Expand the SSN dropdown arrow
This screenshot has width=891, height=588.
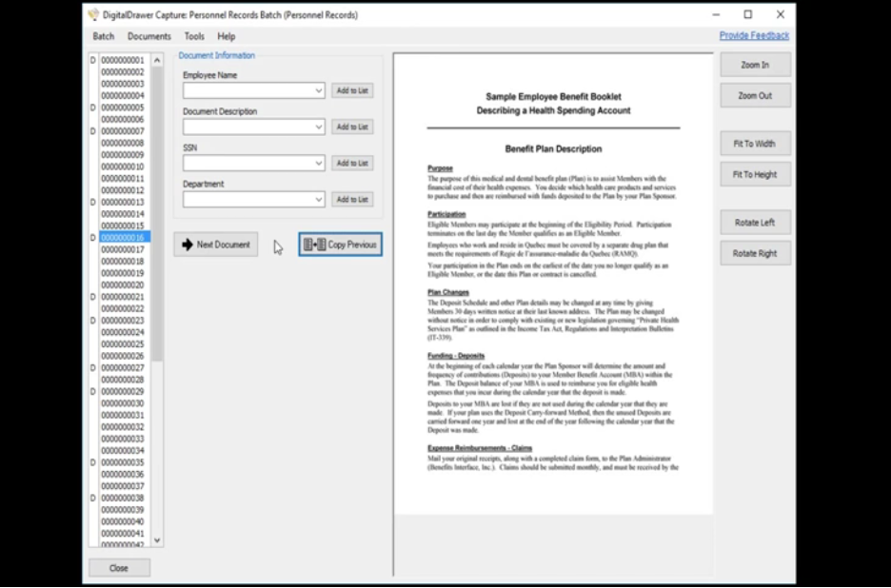point(319,164)
